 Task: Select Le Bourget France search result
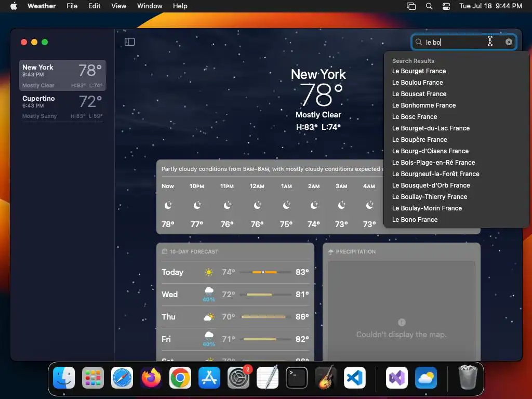(x=419, y=71)
